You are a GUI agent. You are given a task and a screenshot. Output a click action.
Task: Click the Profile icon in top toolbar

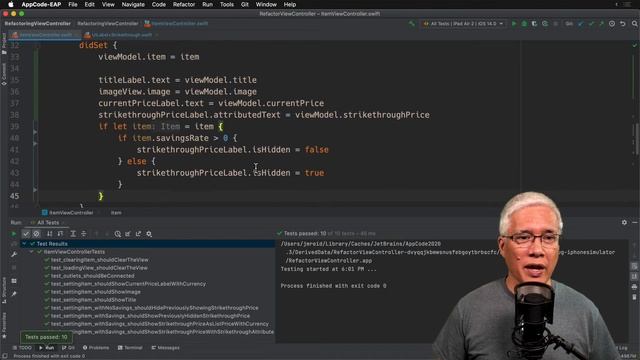click(545, 24)
